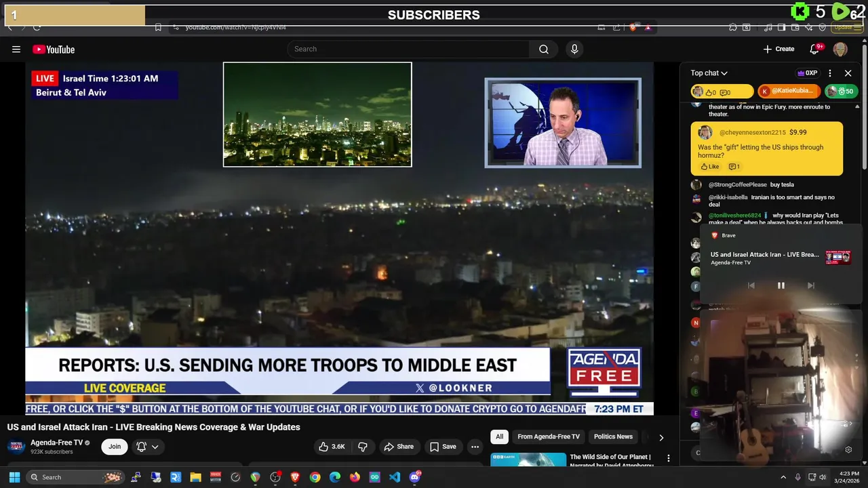Screen dimensions: 868x488
Task: Click the bookmark icon beside address bar
Action: point(158,27)
